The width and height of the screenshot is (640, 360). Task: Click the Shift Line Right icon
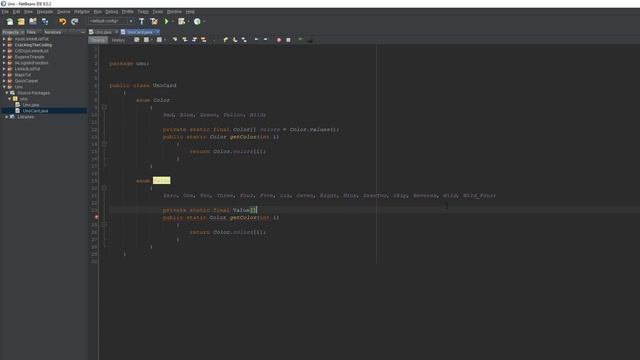(266, 40)
